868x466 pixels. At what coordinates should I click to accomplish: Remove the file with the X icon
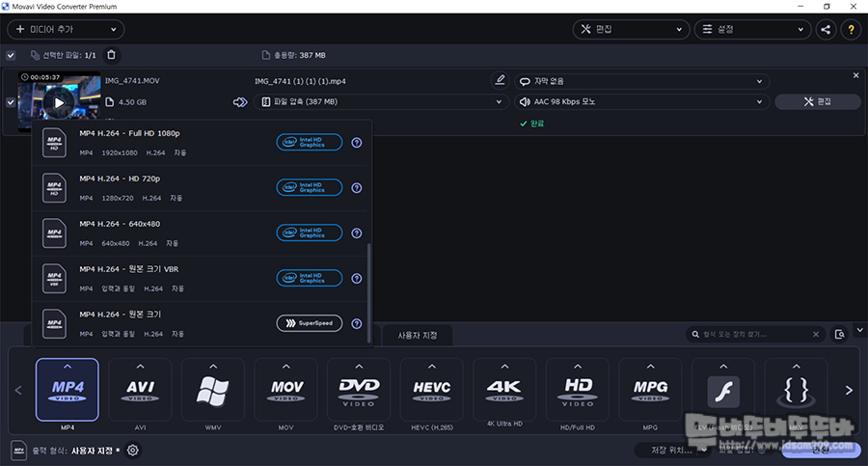[x=855, y=75]
